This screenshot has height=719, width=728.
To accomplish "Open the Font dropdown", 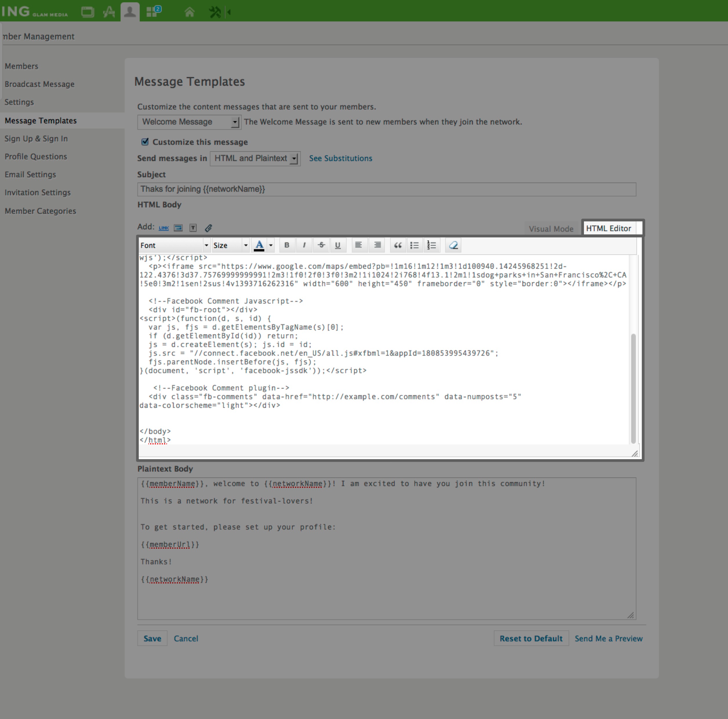I will click(x=174, y=245).
